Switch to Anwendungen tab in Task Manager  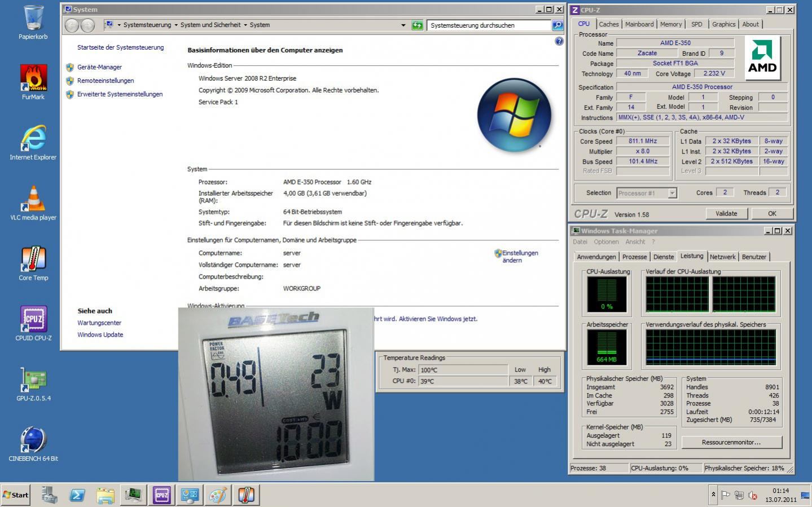(596, 257)
